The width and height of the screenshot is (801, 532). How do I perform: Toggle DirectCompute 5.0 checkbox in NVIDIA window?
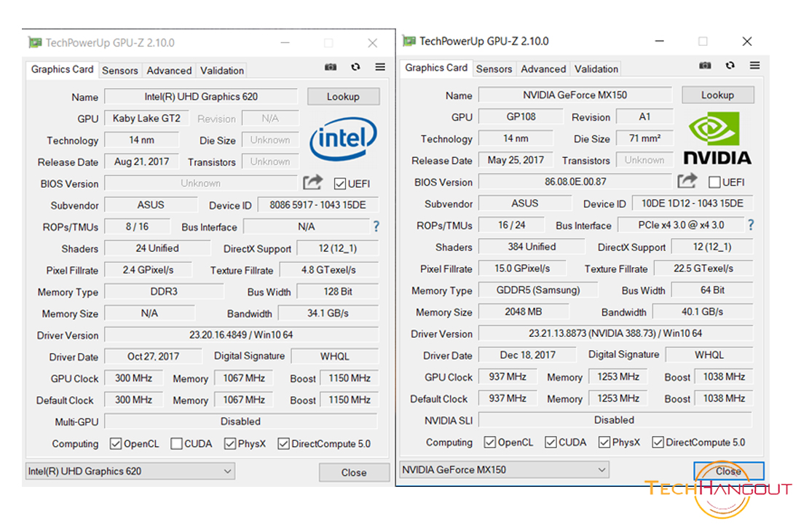pos(658,442)
